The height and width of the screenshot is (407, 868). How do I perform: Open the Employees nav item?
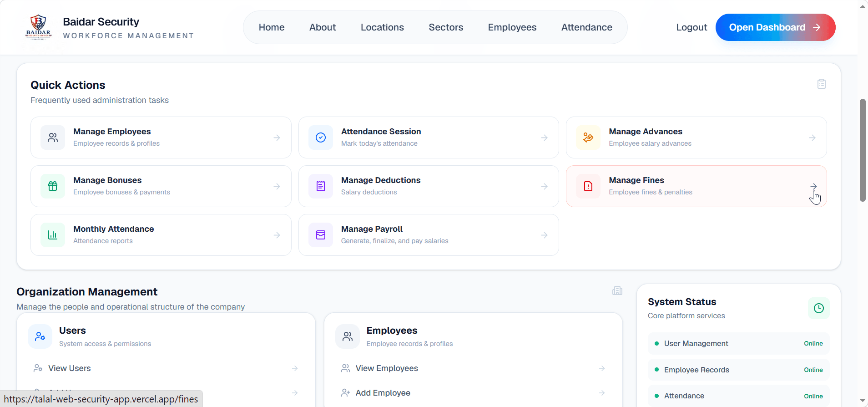tap(512, 27)
